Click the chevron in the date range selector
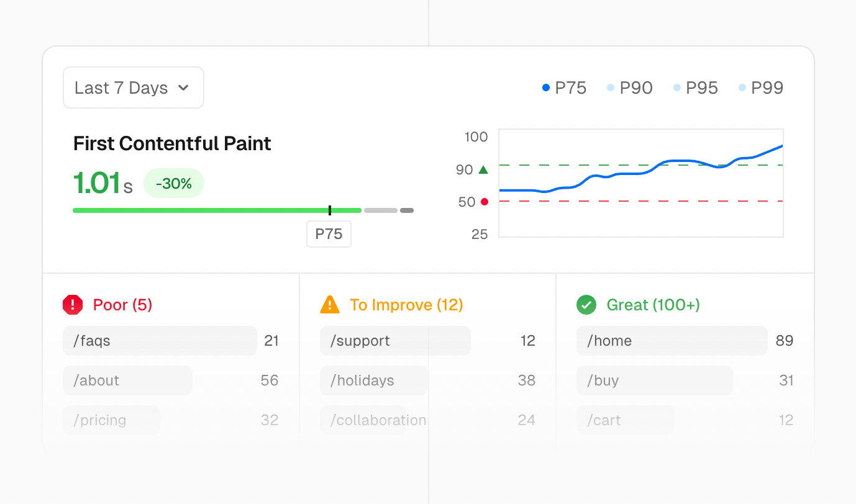This screenshot has height=504, width=856. (183, 88)
